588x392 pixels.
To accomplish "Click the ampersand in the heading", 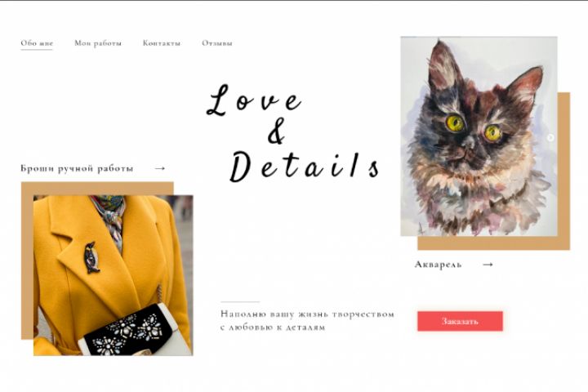I will tap(276, 131).
